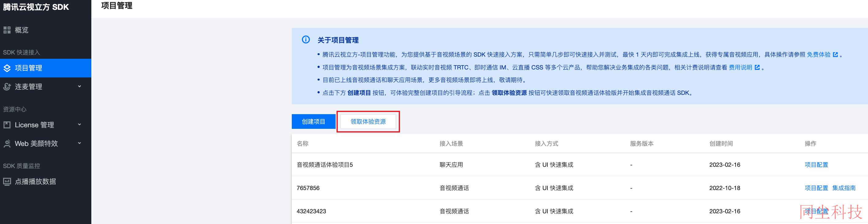Click the info icon beside 关于项目管理

306,40
